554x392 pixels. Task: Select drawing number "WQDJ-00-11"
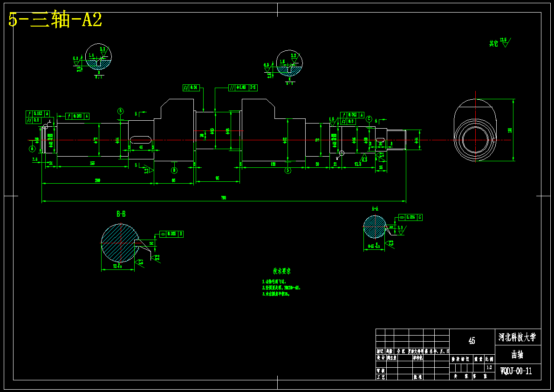point(516,371)
